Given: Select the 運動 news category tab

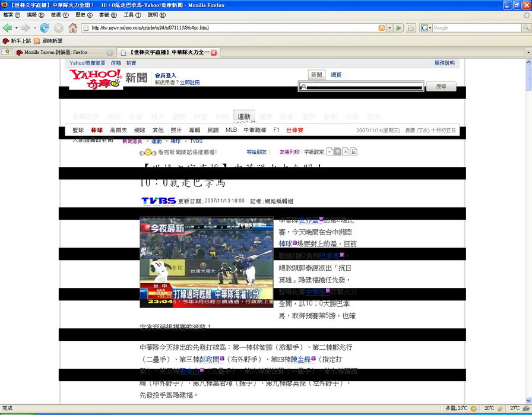Looking at the screenshot, I should (244, 116).
